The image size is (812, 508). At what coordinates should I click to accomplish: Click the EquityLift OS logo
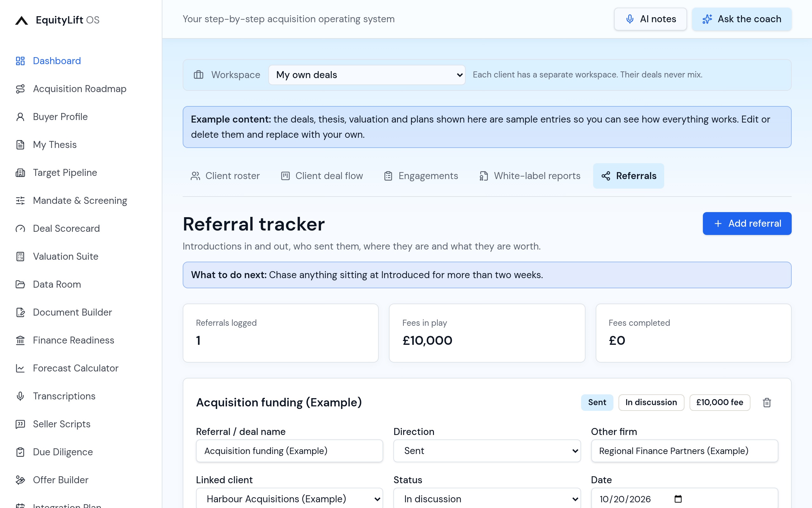click(x=57, y=20)
